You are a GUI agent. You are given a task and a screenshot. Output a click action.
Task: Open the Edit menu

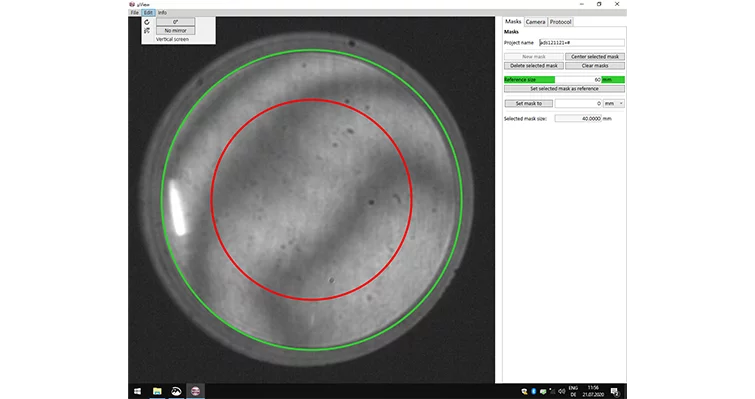pyautogui.click(x=148, y=13)
